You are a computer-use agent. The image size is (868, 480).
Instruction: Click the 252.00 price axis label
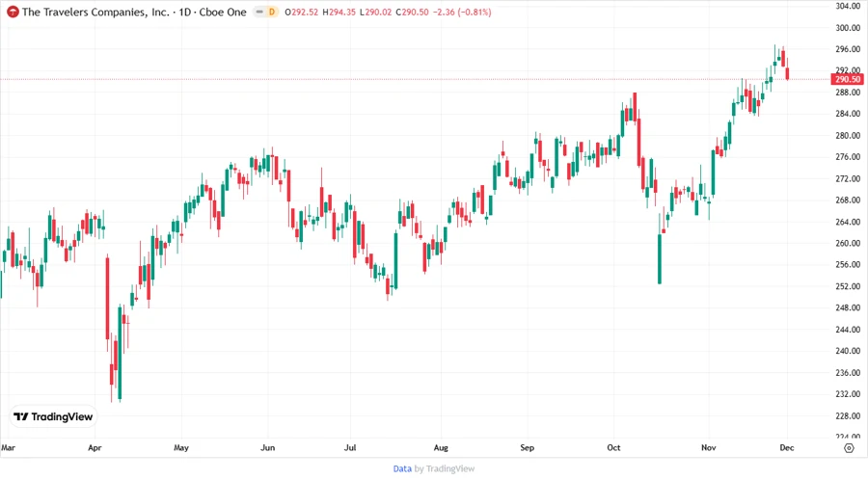pyautogui.click(x=848, y=286)
